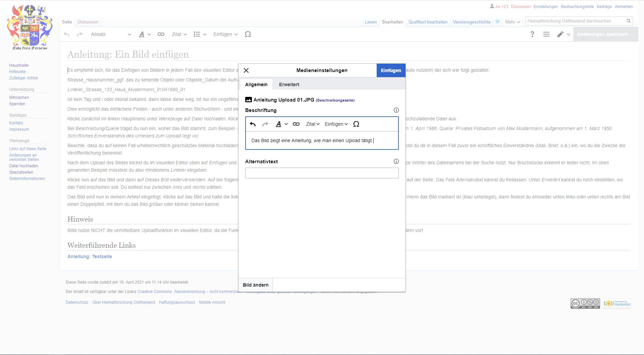This screenshot has height=355, width=644.
Task: Close the Medieneinstellungen dialog
Action: [x=246, y=70]
